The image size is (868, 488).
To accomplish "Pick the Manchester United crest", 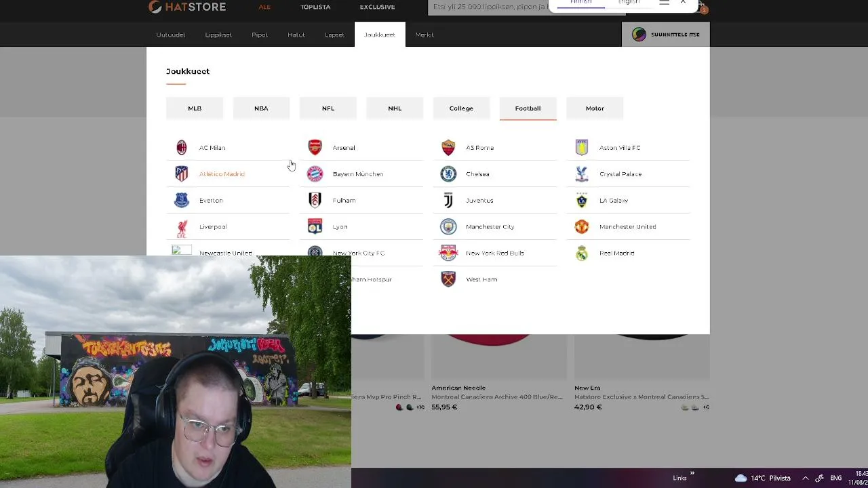I will coord(582,227).
